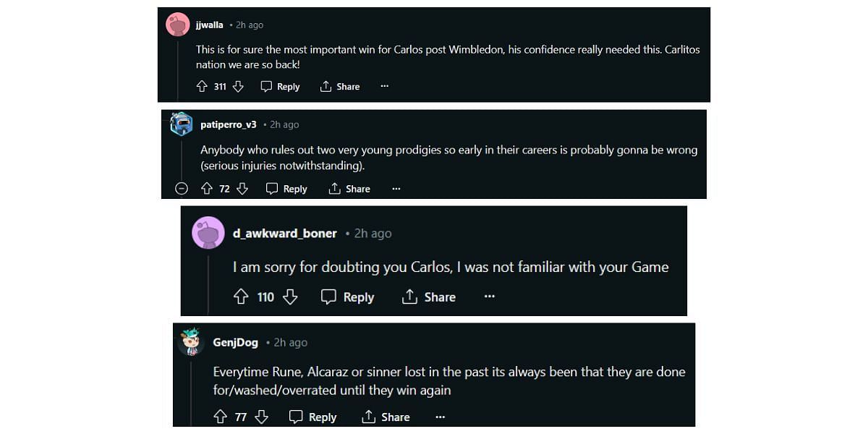Downvote d_awkward_boner's comment
Viewport: 868px width, 434px height.
pyautogui.click(x=290, y=297)
